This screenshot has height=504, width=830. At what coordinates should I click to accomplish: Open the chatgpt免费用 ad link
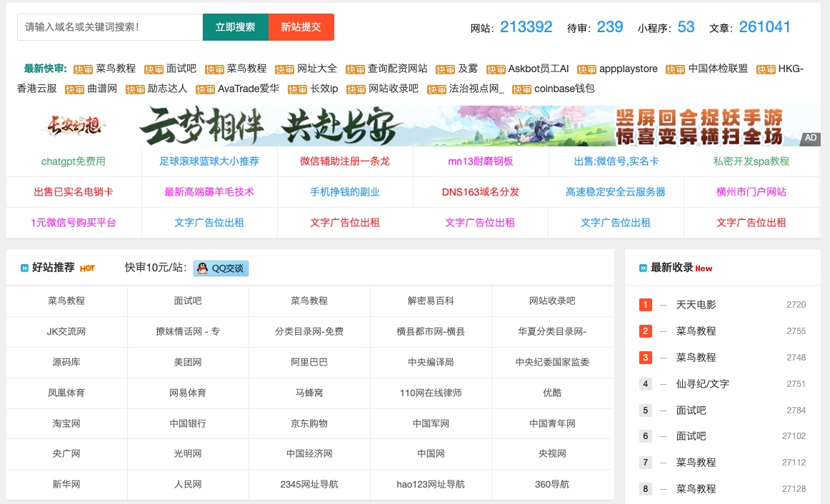74,161
